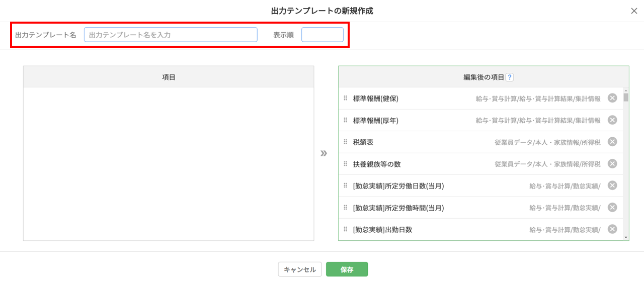This screenshot has height=285, width=644.
Task: Remove 扶養親族等の数 from the list
Action: coord(612,163)
